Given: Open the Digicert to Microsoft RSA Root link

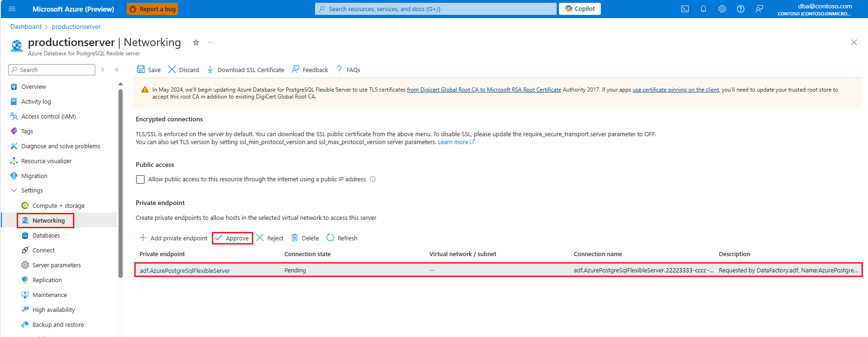Looking at the screenshot, I should point(484,90).
